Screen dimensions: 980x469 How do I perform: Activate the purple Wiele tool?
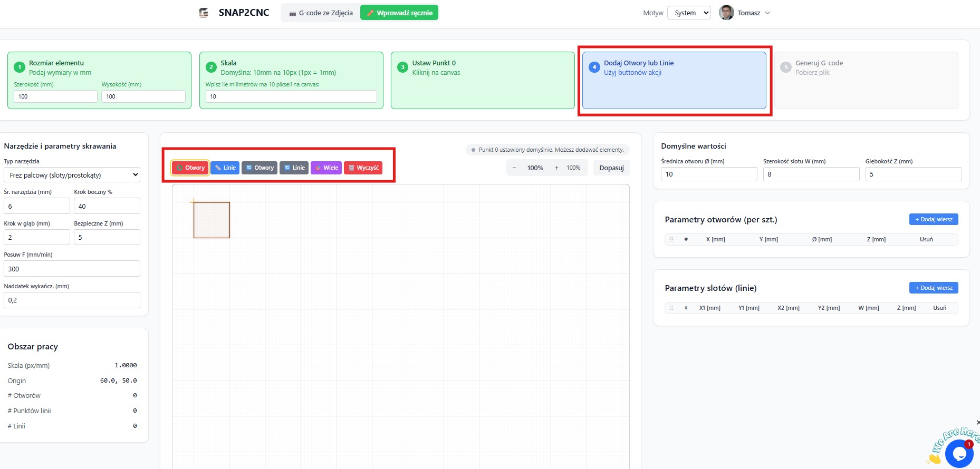pyautogui.click(x=326, y=168)
